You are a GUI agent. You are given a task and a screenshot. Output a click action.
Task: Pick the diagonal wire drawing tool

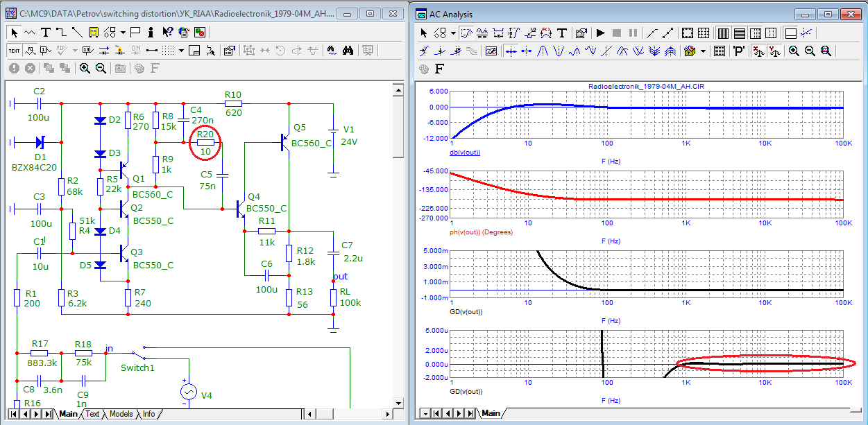pyautogui.click(x=77, y=32)
